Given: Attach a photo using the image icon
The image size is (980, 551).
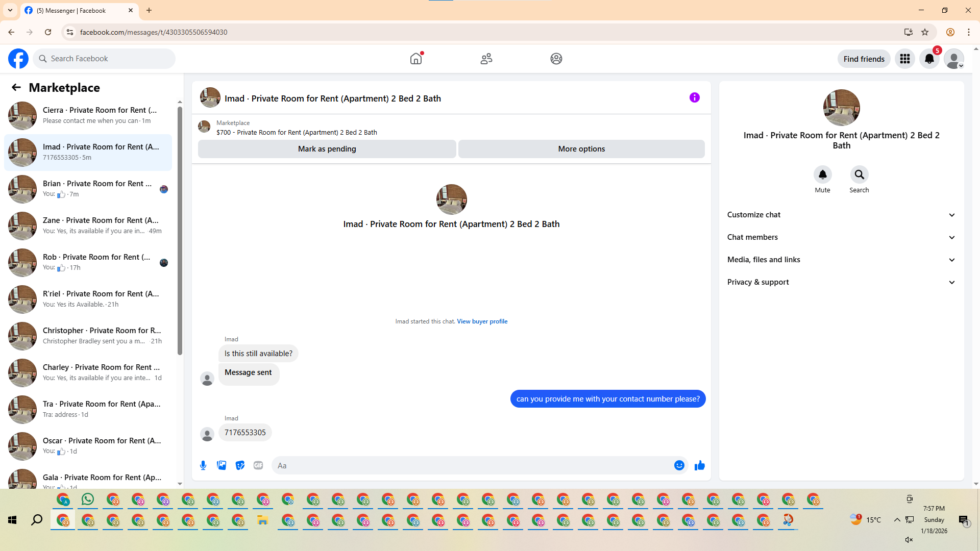Looking at the screenshot, I should point(222,465).
